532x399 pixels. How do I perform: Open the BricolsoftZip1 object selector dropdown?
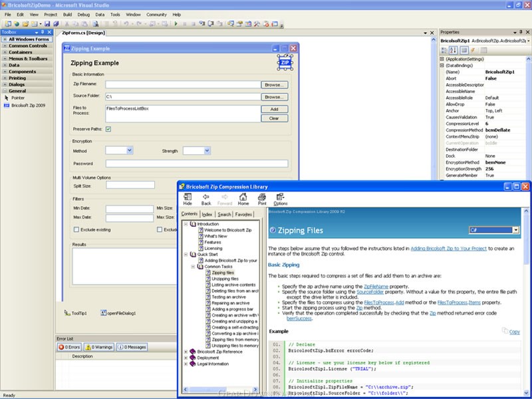528,41
